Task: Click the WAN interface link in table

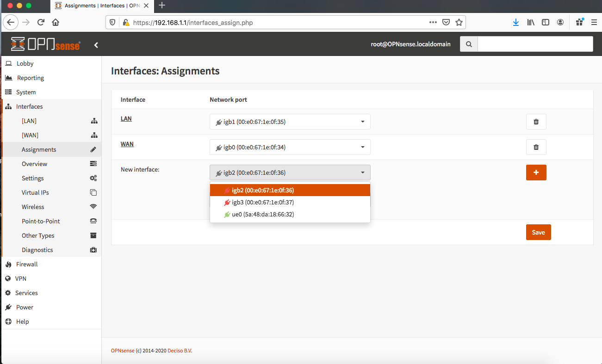Action: click(127, 144)
